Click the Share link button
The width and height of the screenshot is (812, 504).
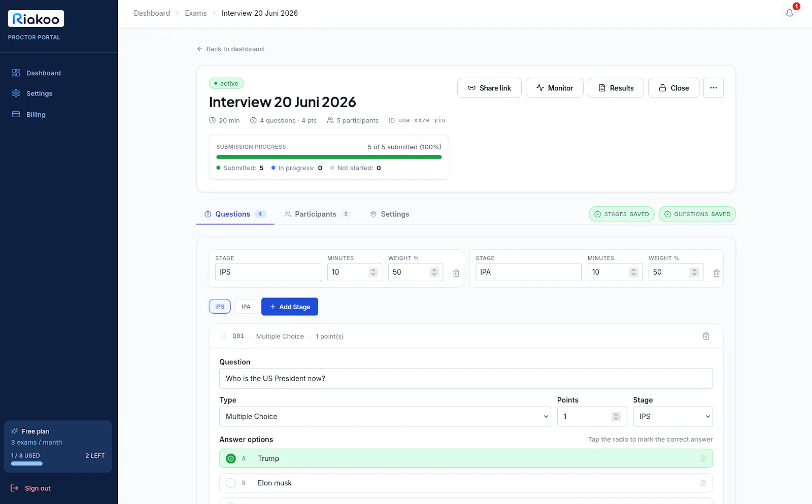tap(489, 88)
